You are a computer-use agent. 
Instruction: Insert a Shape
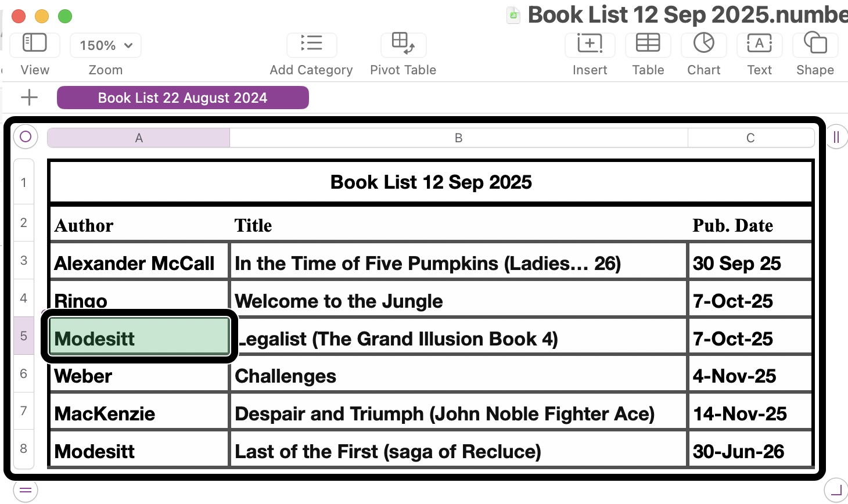click(x=815, y=44)
